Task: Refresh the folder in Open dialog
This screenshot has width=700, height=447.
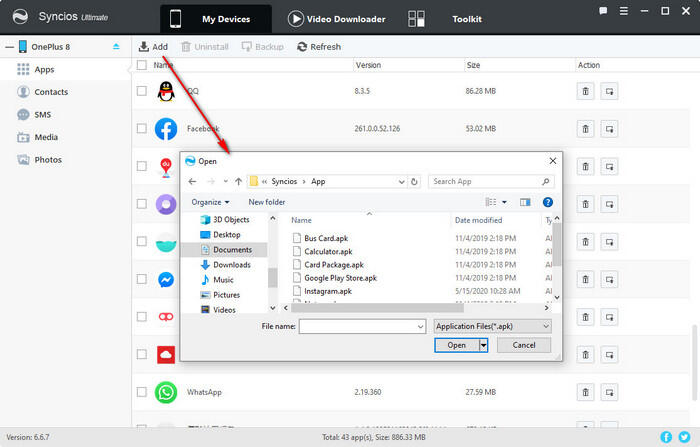Action: [414, 182]
